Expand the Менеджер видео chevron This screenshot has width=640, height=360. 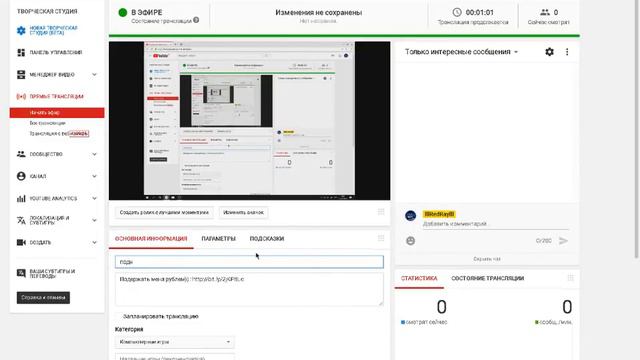pos(94,74)
